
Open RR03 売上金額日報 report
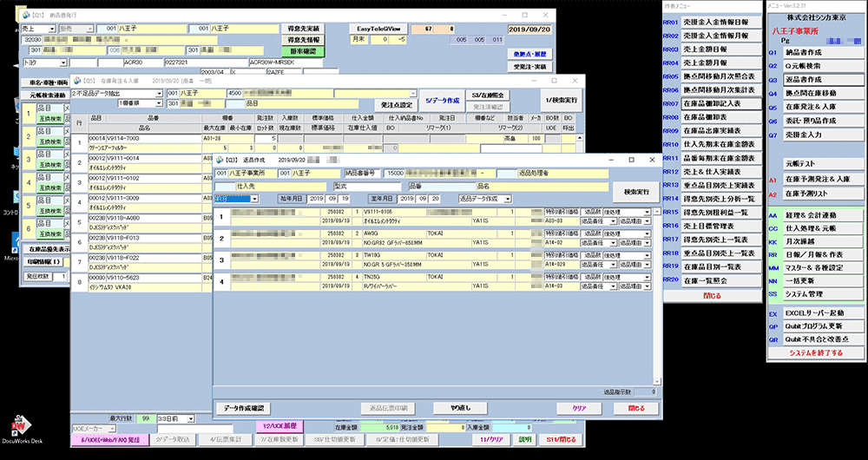point(721,49)
